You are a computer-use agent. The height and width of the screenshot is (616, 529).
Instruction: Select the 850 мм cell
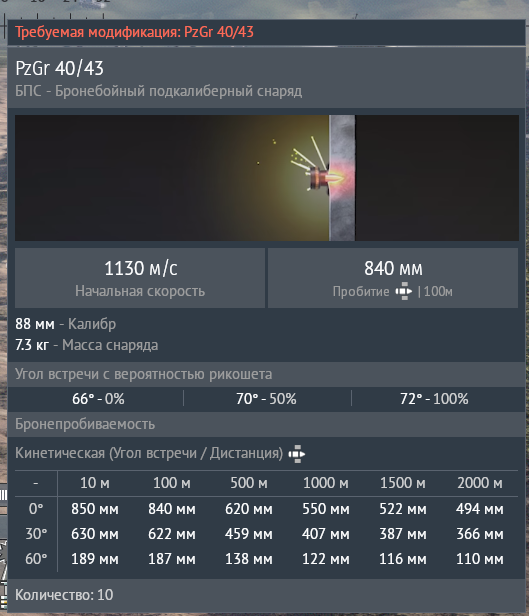pos(95,509)
